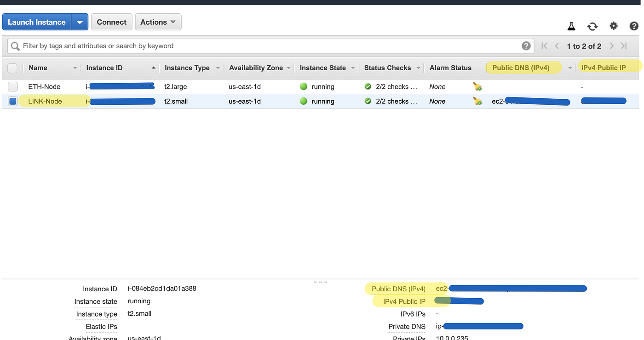Click the Launch Instance button
This screenshot has height=340, width=644.
(37, 22)
